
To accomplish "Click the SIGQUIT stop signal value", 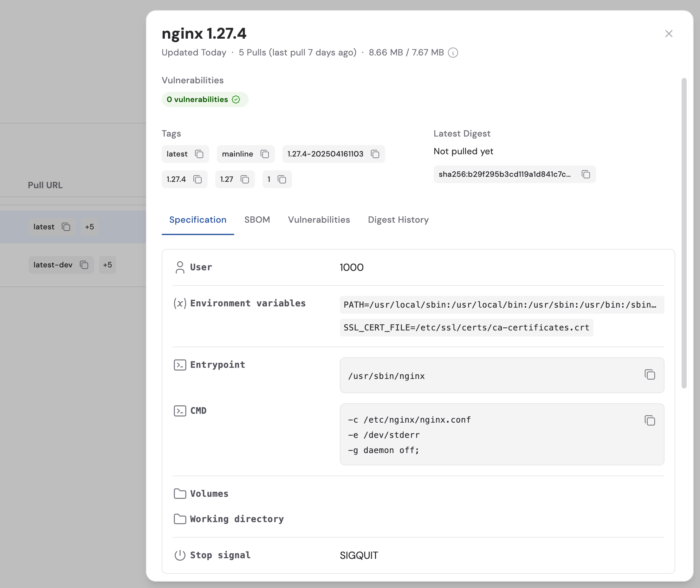I will tap(359, 555).
